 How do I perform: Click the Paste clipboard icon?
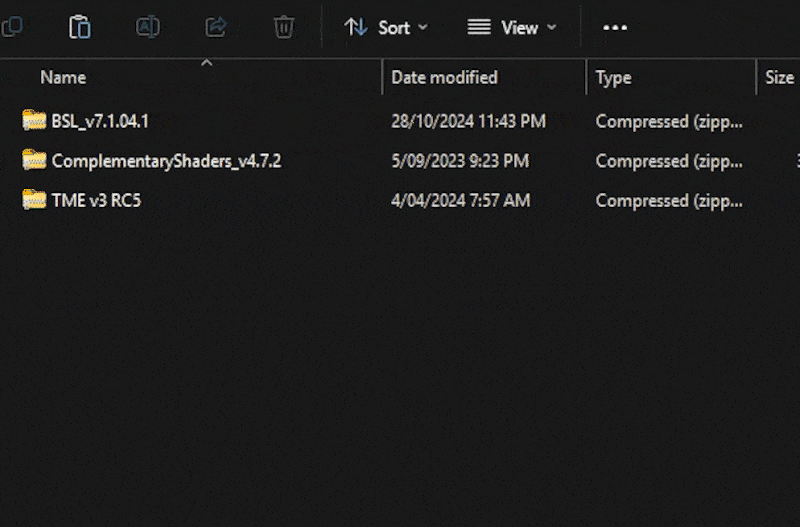[x=80, y=27]
